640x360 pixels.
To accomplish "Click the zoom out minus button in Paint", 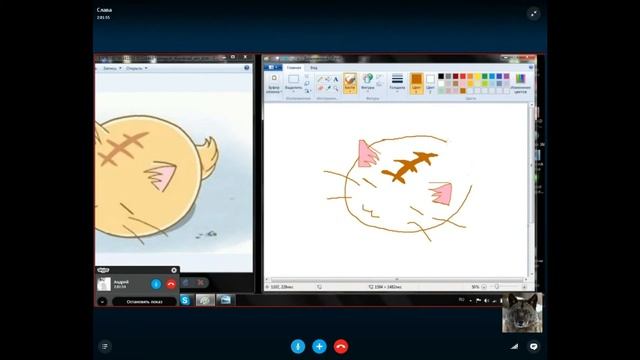I will coord(484,287).
